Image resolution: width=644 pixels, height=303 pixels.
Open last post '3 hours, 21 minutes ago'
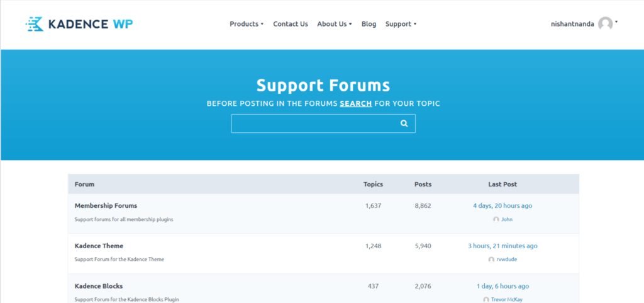(502, 246)
